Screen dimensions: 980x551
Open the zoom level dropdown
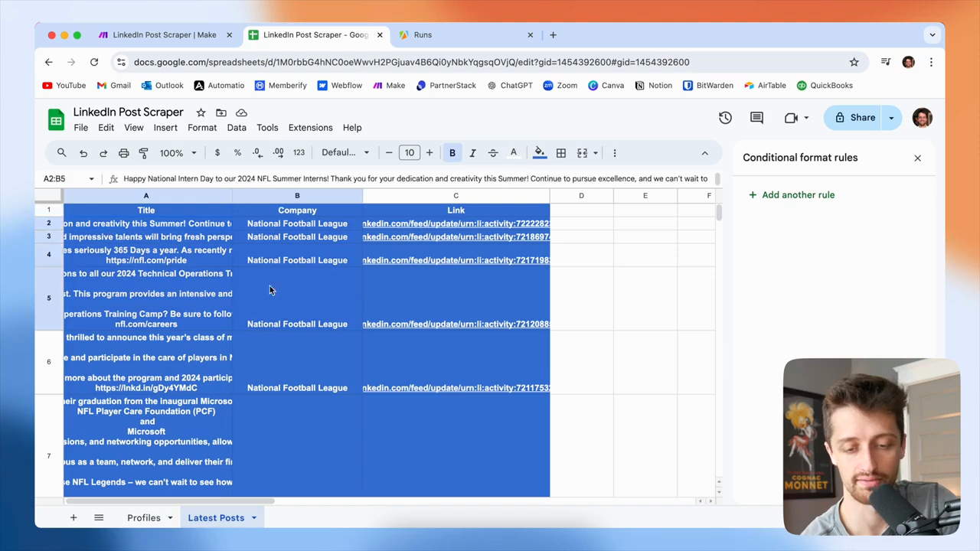pos(178,153)
